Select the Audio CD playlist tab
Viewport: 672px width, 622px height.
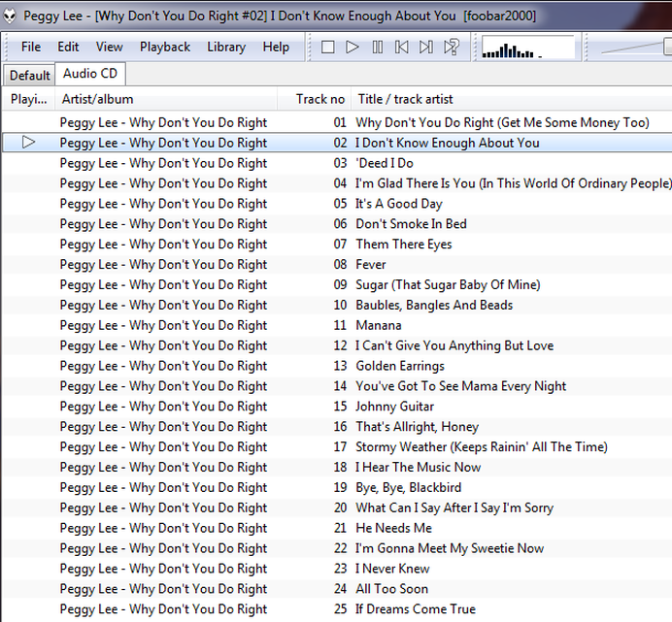point(90,74)
